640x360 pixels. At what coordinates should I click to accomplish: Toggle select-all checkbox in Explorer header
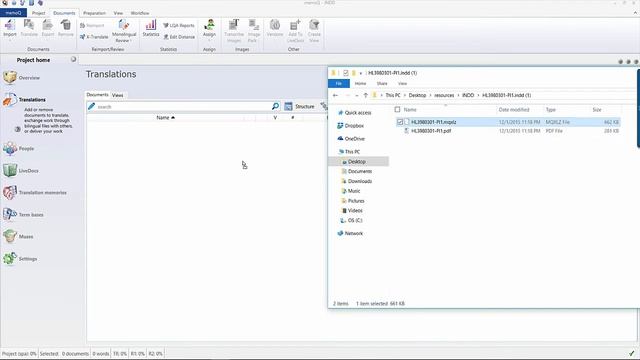397,109
